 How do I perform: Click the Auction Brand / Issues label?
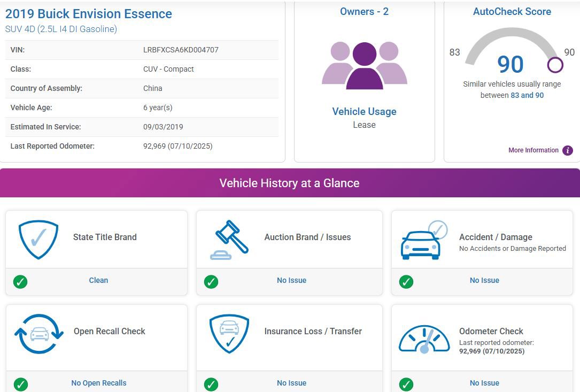[308, 237]
